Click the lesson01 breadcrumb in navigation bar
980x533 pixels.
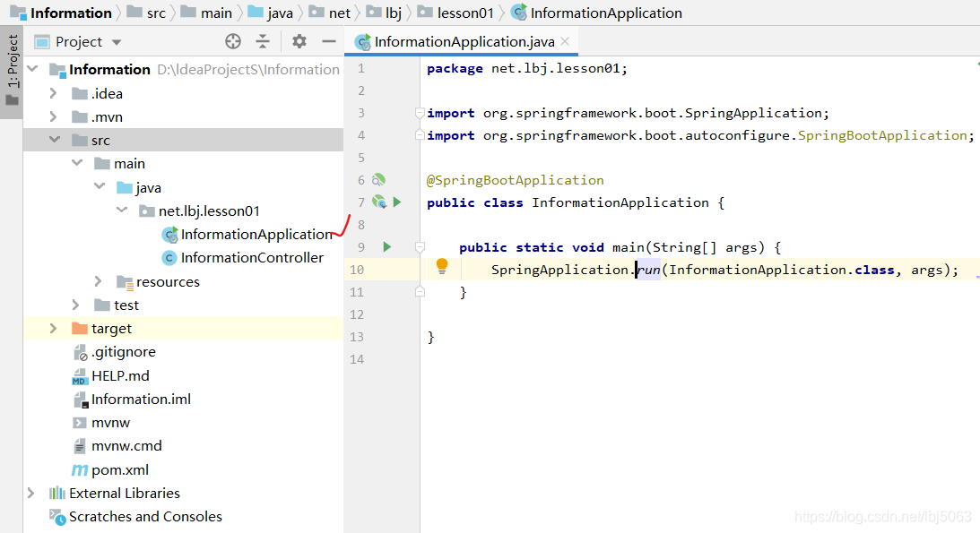click(x=455, y=13)
